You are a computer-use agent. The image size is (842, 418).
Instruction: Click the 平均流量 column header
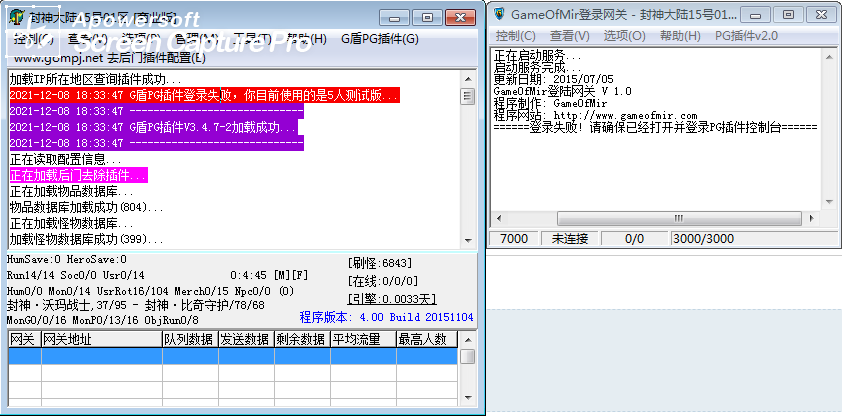click(363, 340)
